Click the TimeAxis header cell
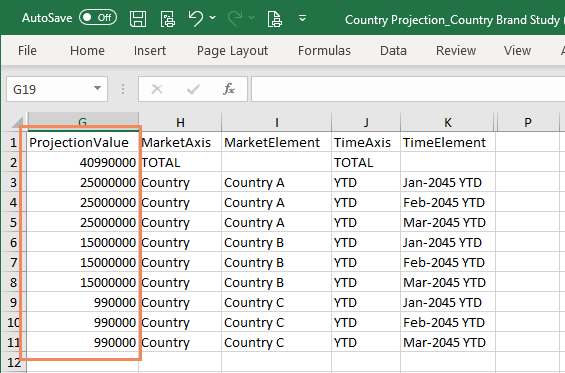Image resolution: width=565 pixels, height=373 pixels. 366,142
